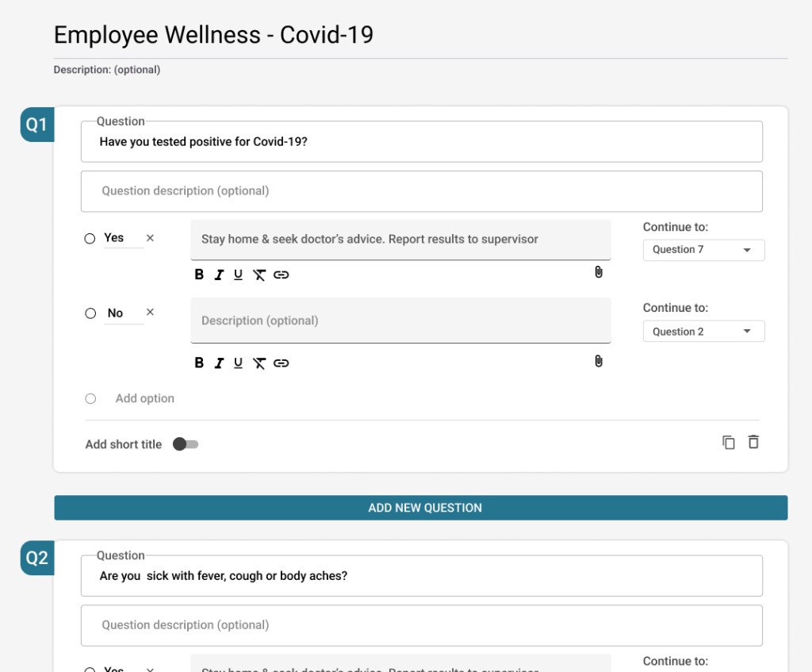The height and width of the screenshot is (672, 812).
Task: Insert link icon under No option description
Action: pos(281,363)
